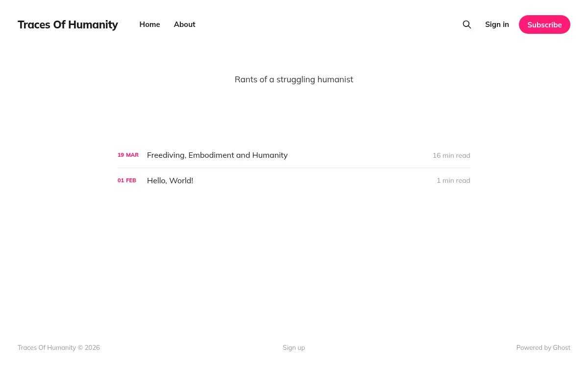Select the 1 min read label
The width and height of the screenshot is (588, 392).
pyautogui.click(x=453, y=180)
